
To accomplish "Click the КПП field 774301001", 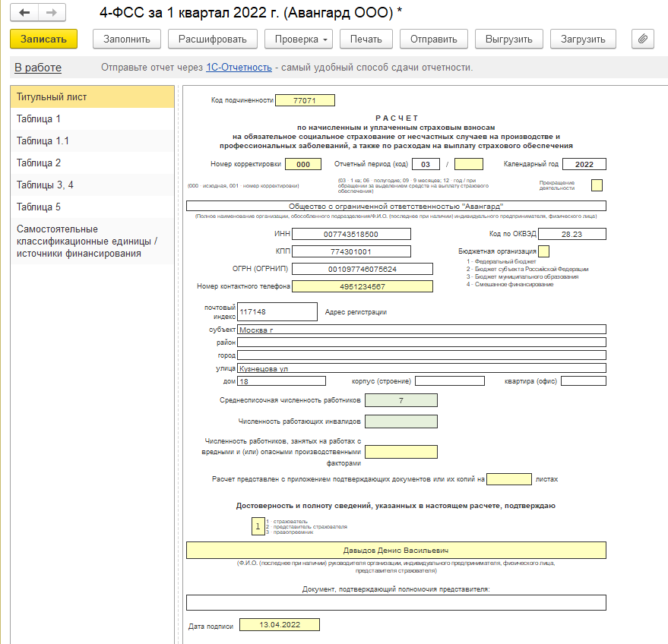I will (351, 251).
